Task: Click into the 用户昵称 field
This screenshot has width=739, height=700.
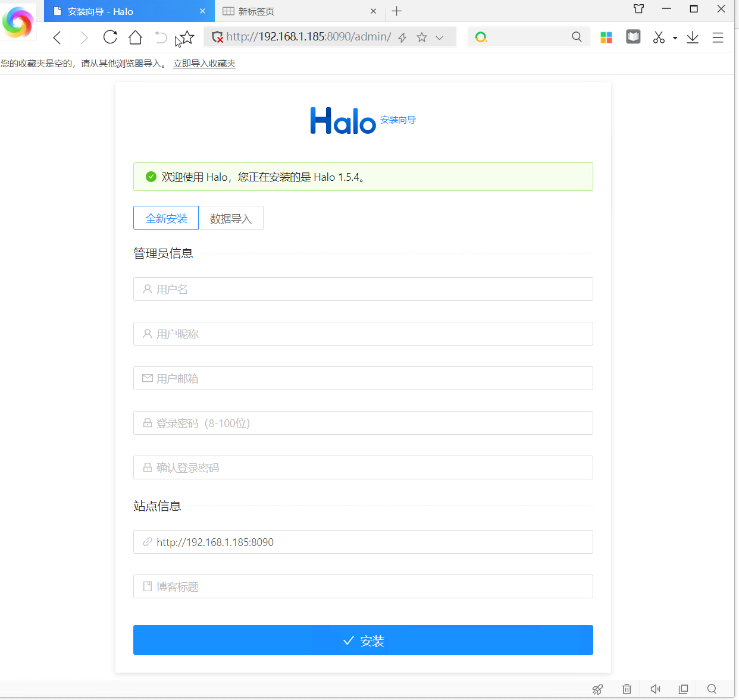Action: 363,334
